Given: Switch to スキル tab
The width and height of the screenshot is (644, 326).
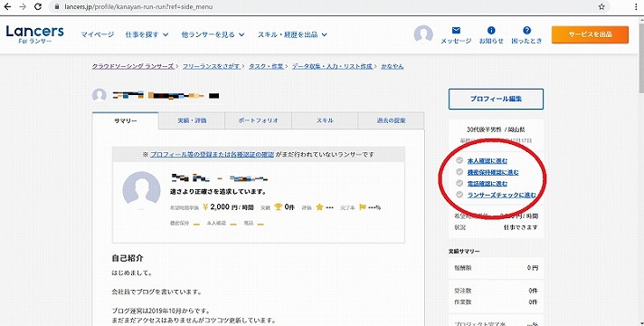Looking at the screenshot, I should pyautogui.click(x=325, y=120).
